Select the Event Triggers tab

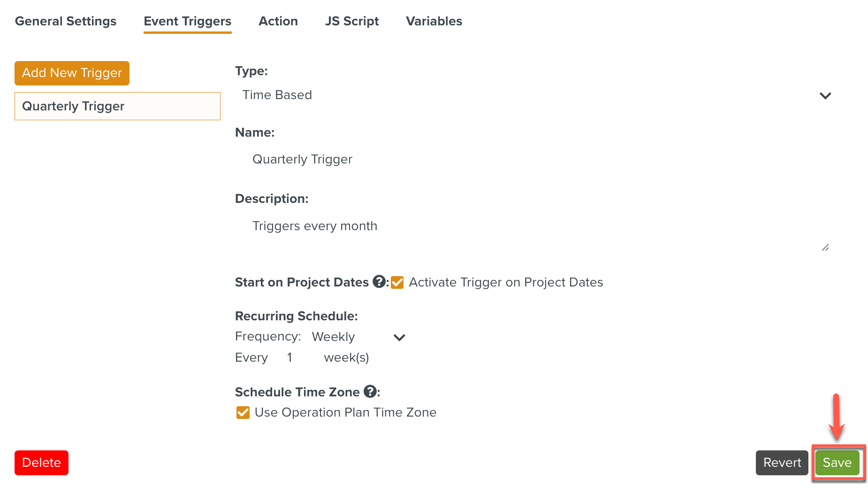(x=187, y=21)
